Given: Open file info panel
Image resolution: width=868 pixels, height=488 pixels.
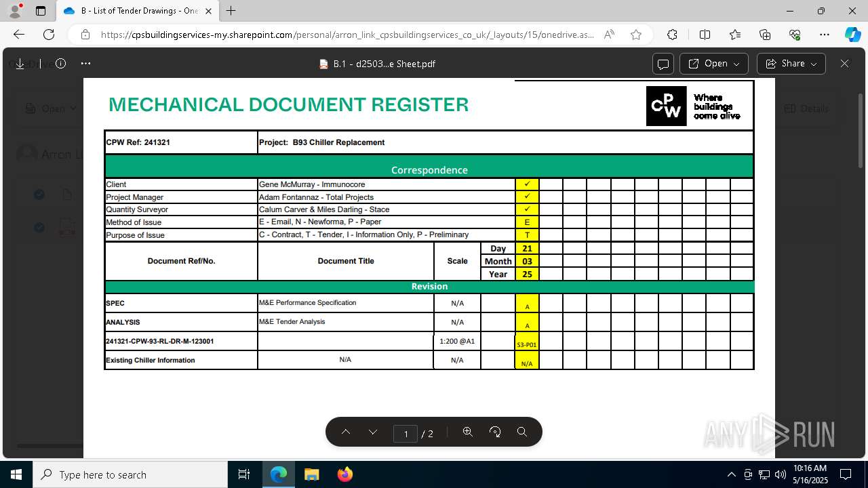Looking at the screenshot, I should coord(60,64).
